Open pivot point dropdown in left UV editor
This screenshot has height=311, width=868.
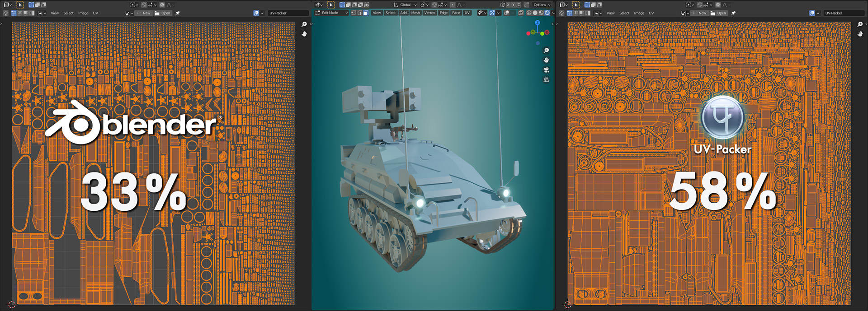134,5
